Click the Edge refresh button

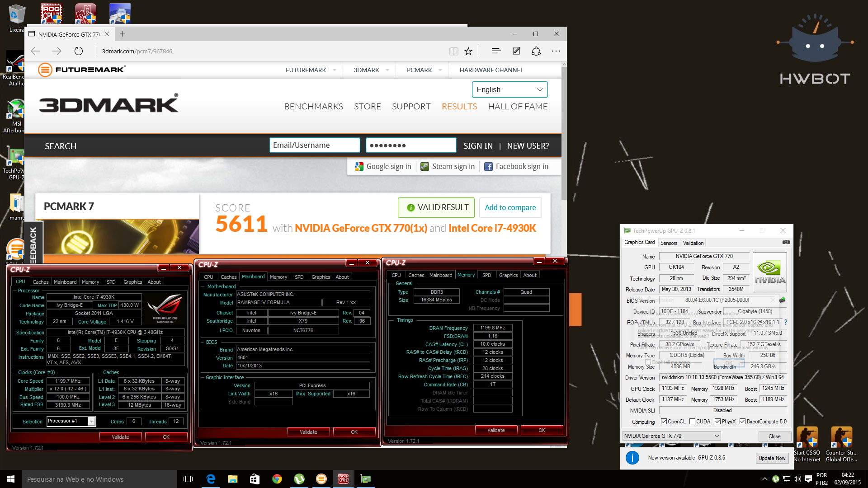(x=79, y=51)
